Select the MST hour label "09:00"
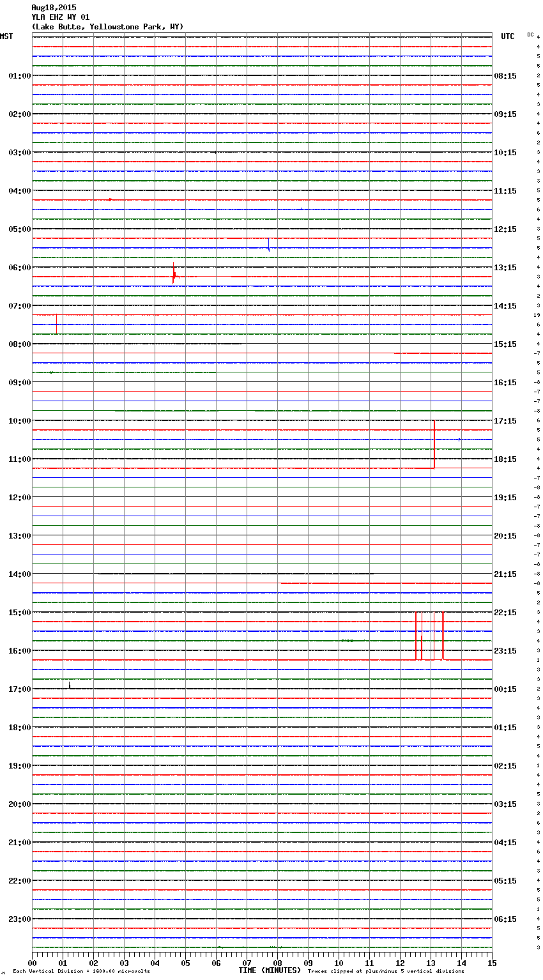 [x=20, y=383]
